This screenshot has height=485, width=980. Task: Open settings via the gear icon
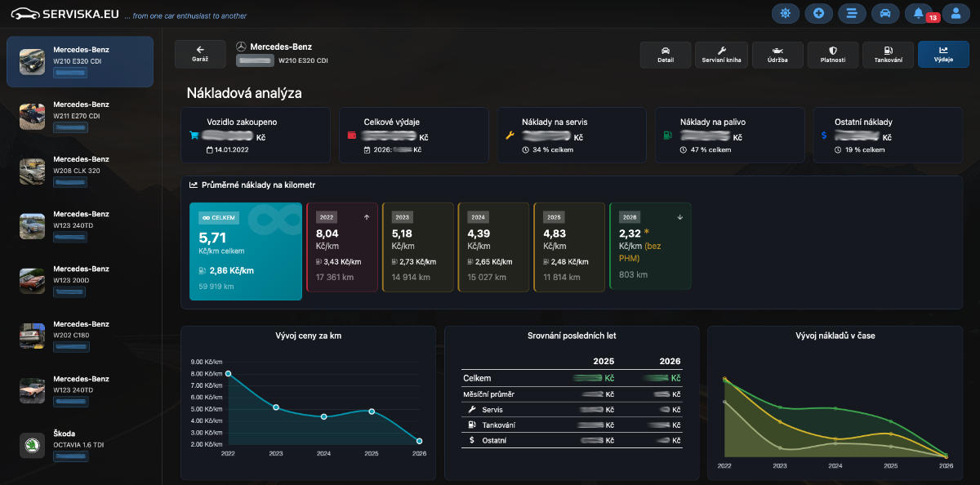[x=786, y=13]
